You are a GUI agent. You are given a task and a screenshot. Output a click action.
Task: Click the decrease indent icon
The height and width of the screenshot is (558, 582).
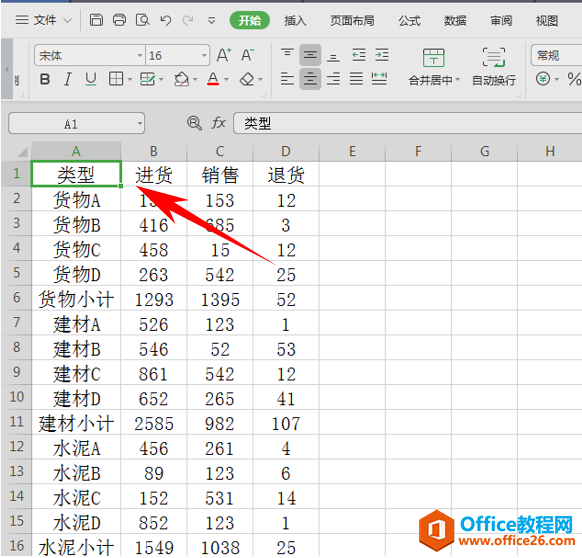[359, 55]
